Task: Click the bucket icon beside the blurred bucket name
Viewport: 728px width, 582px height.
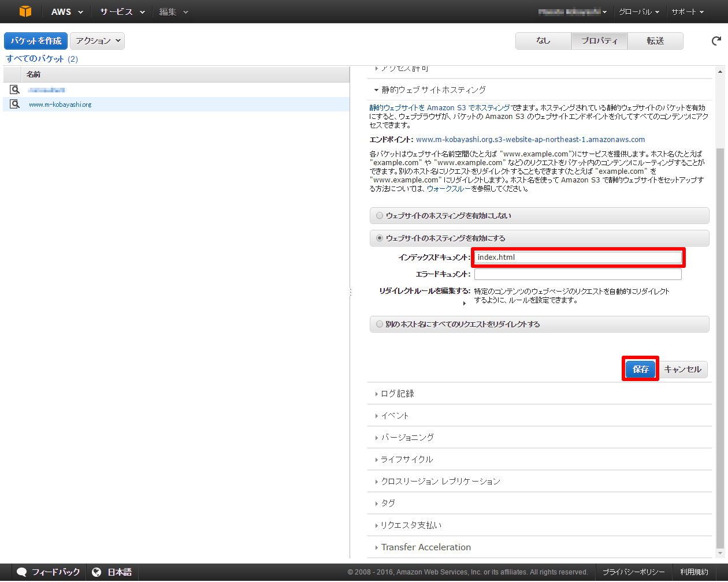Action: 15,89
